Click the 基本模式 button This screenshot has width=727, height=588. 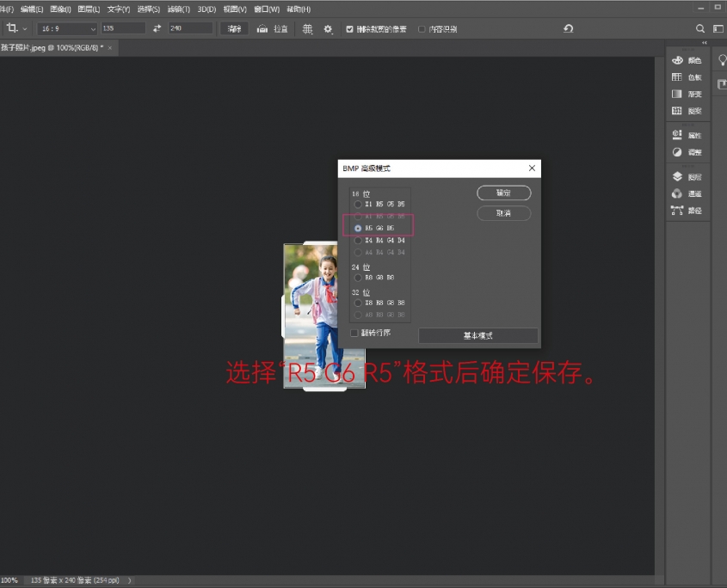478,335
